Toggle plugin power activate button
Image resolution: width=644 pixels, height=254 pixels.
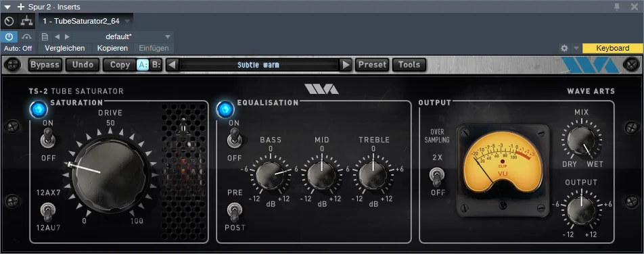pos(9,37)
